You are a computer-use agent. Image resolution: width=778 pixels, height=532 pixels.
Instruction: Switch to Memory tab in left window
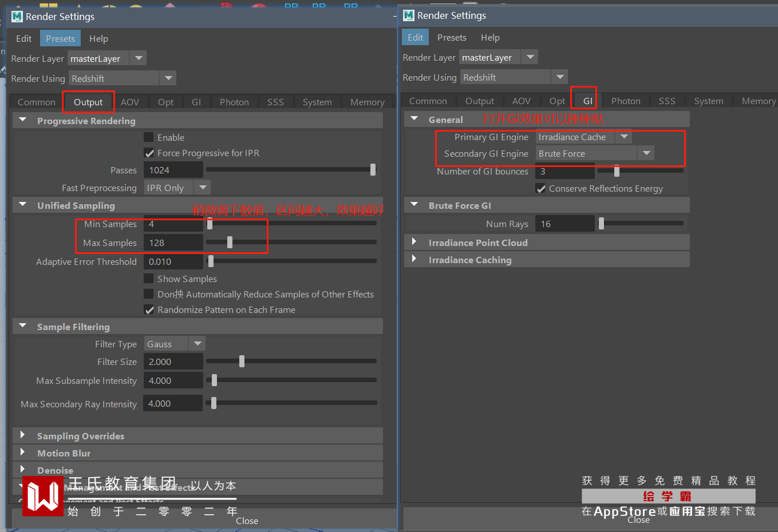(x=368, y=102)
